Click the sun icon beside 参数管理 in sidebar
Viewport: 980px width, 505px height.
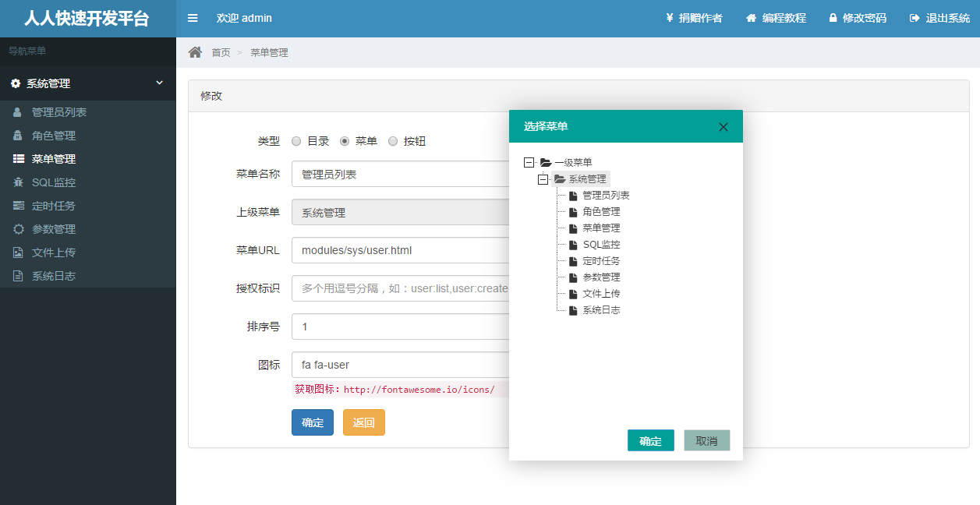18,229
